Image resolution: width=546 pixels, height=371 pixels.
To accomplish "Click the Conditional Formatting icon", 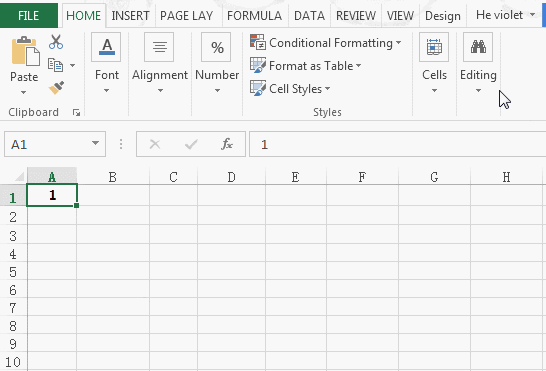I will [x=258, y=42].
